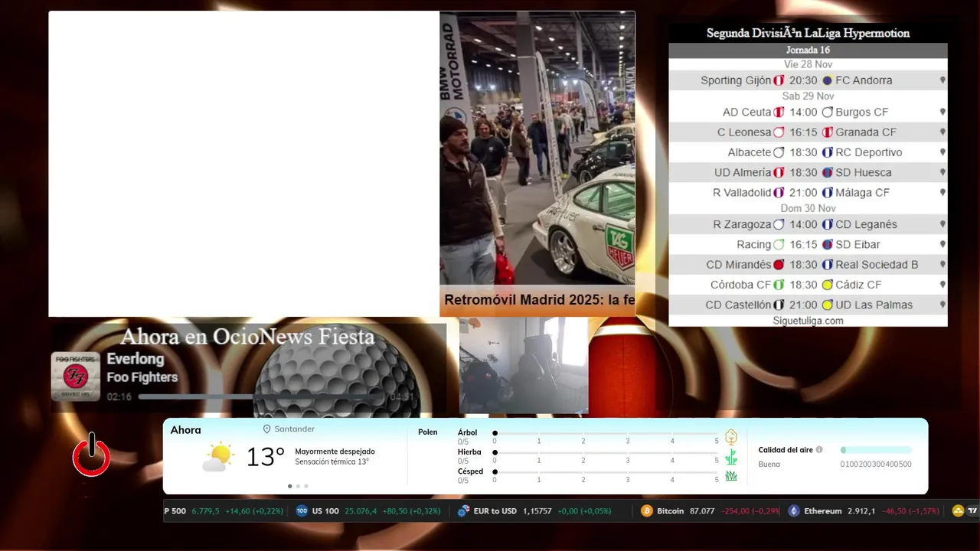
Task: Click the FC Andorra team crest
Action: pos(827,80)
